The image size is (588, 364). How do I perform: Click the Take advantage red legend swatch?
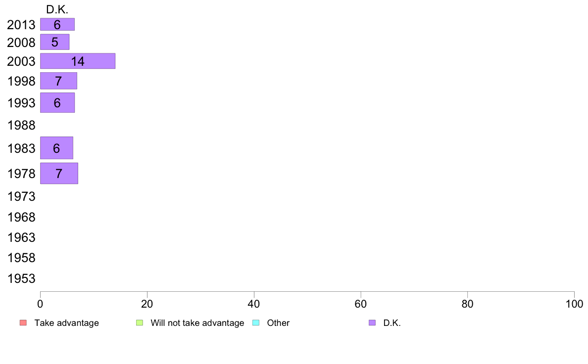23,323
